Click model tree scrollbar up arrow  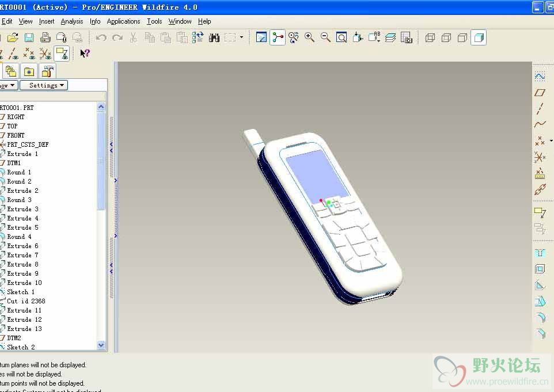point(101,106)
